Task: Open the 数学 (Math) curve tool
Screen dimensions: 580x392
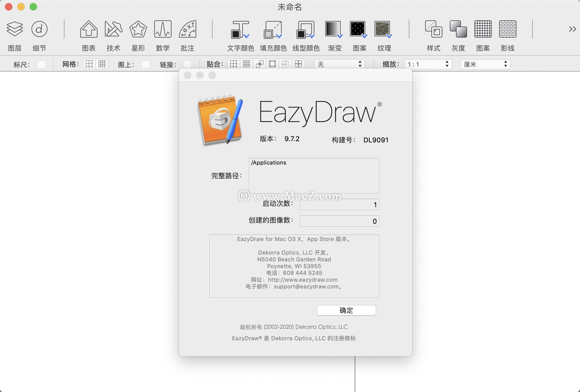Action: (x=163, y=29)
